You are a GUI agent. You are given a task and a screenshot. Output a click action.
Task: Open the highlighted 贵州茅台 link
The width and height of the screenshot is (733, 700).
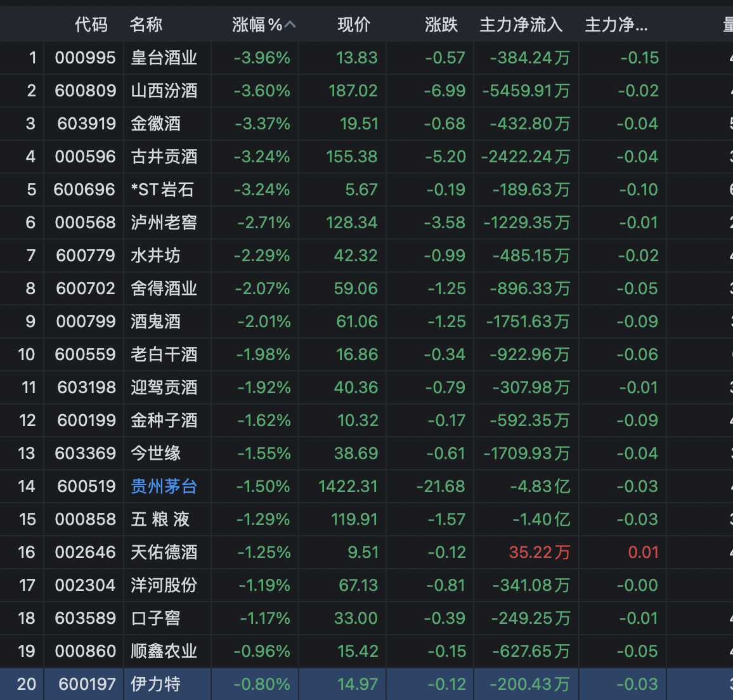(164, 486)
